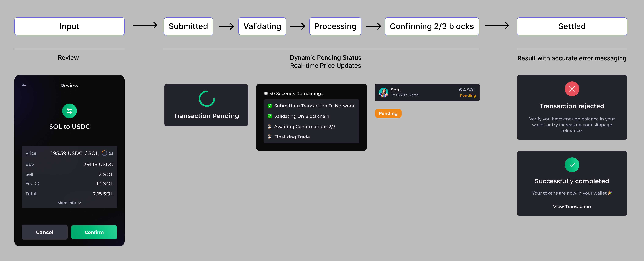Click the hourglass next to Finalizing Trade
Image resolution: width=644 pixels, height=261 pixels.
pyautogui.click(x=270, y=137)
